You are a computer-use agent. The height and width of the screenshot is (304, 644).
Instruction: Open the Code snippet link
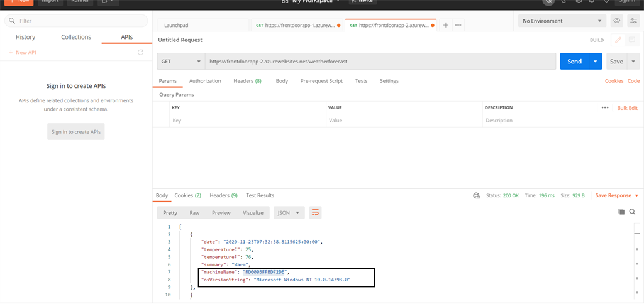pyautogui.click(x=633, y=81)
